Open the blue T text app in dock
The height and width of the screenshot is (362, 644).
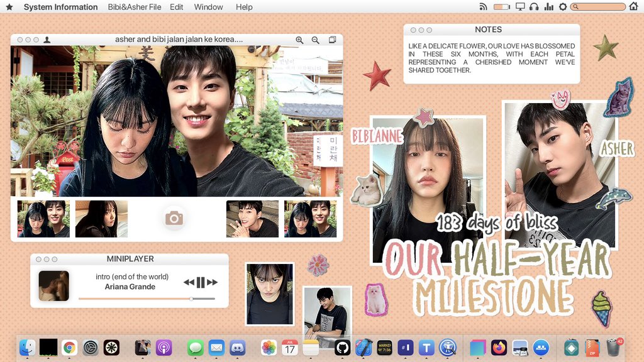(x=426, y=348)
